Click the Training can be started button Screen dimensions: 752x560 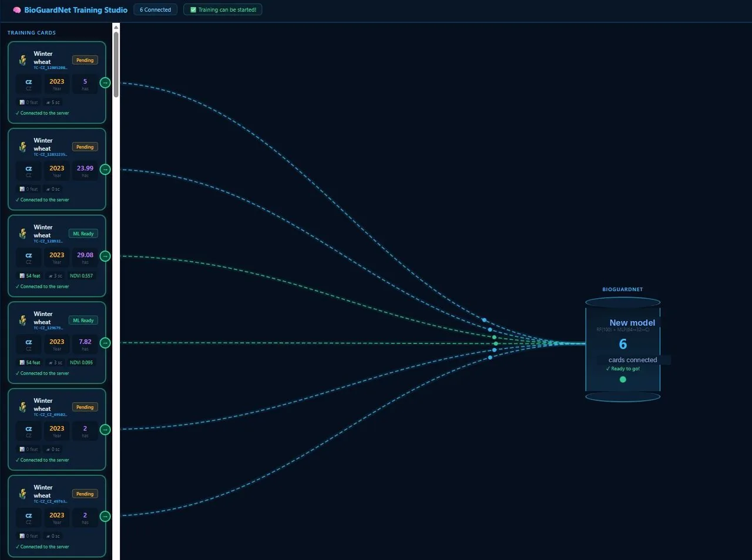223,10
